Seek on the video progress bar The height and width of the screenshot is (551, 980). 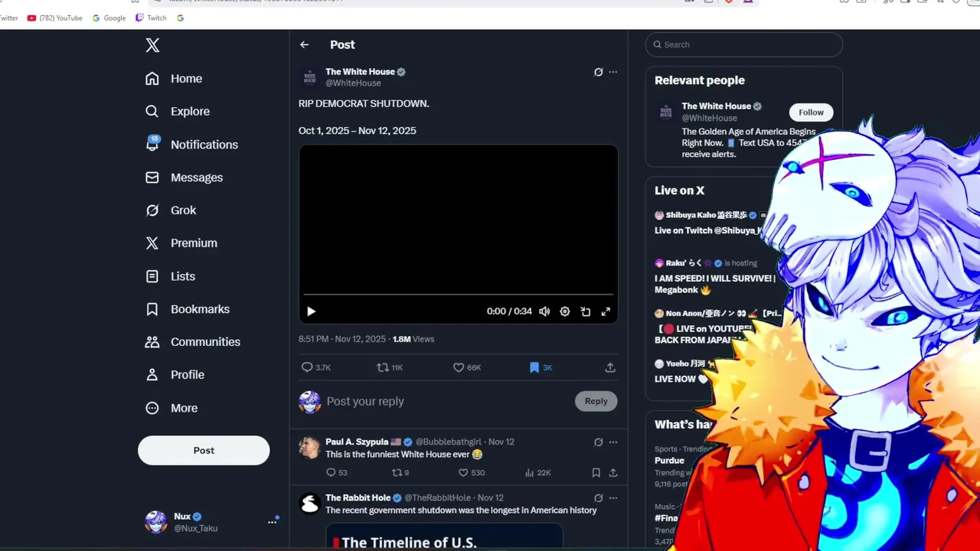pyautogui.click(x=458, y=295)
